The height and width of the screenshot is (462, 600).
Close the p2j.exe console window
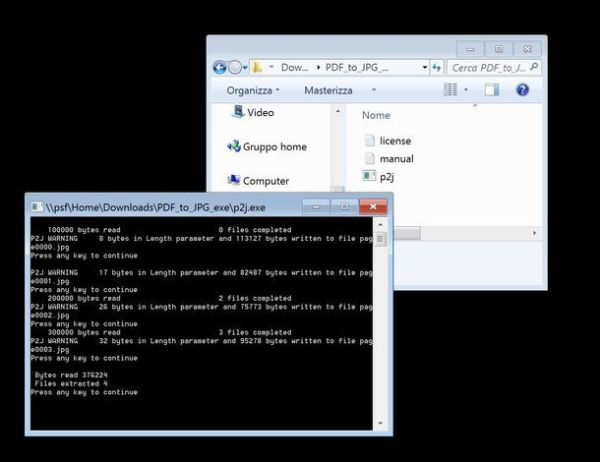click(x=372, y=206)
